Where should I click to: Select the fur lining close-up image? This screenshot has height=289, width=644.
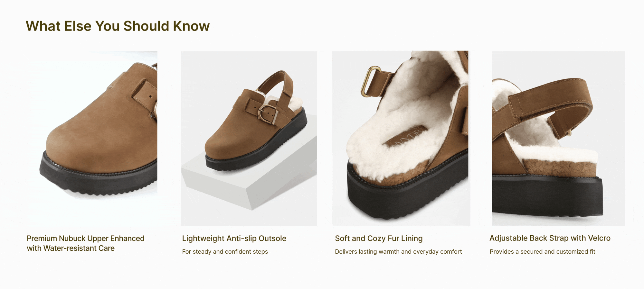[x=401, y=138]
